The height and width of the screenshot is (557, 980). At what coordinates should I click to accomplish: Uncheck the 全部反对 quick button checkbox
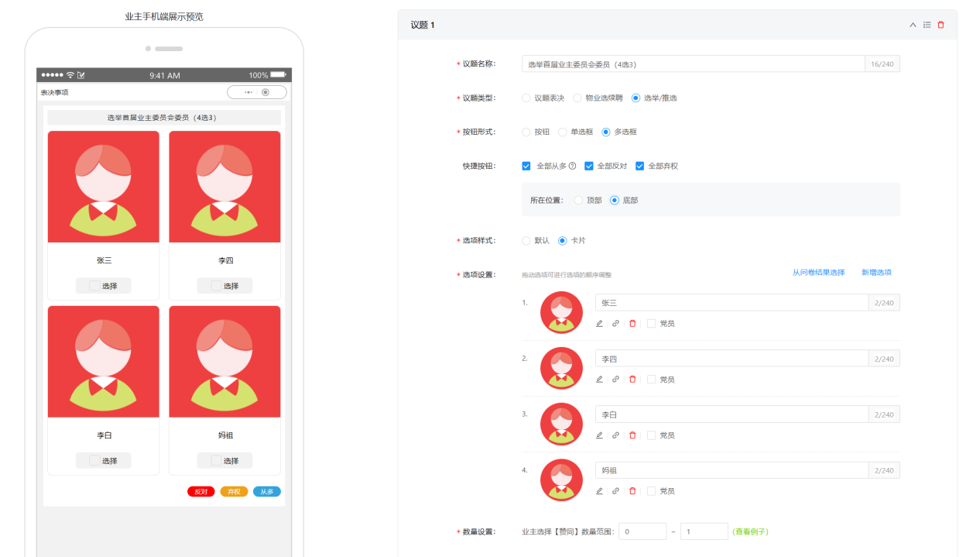click(x=589, y=166)
